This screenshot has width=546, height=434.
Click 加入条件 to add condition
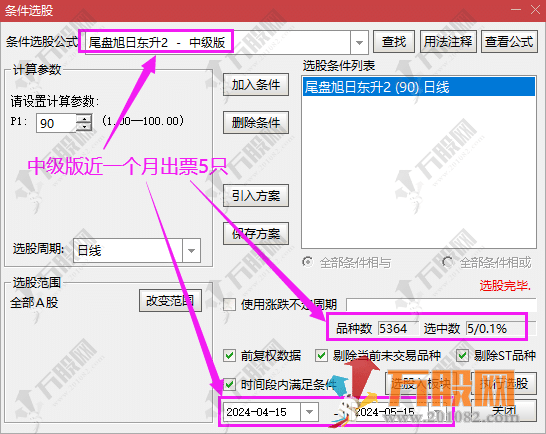[x=256, y=85]
